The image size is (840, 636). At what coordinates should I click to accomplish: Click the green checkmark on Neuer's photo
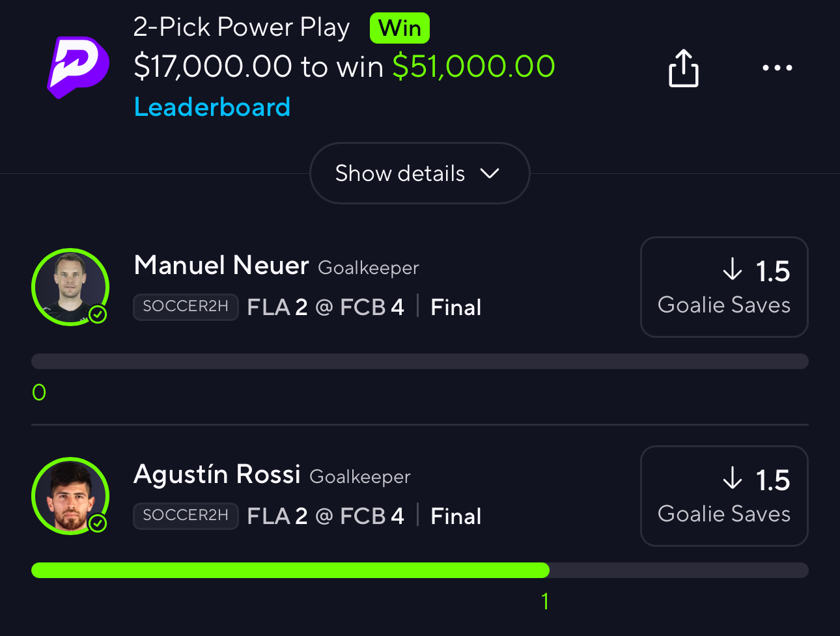pyautogui.click(x=98, y=315)
